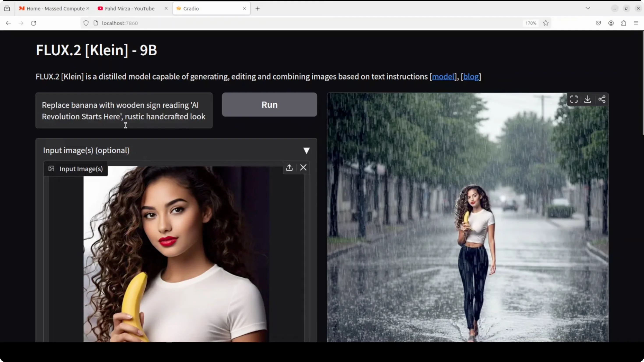The image size is (644, 362).
Task: Open the list all tabs dropdown
Action: point(588,8)
